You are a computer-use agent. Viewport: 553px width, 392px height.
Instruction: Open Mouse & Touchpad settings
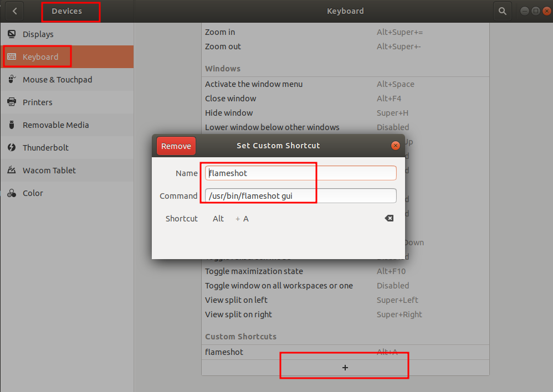pos(67,79)
